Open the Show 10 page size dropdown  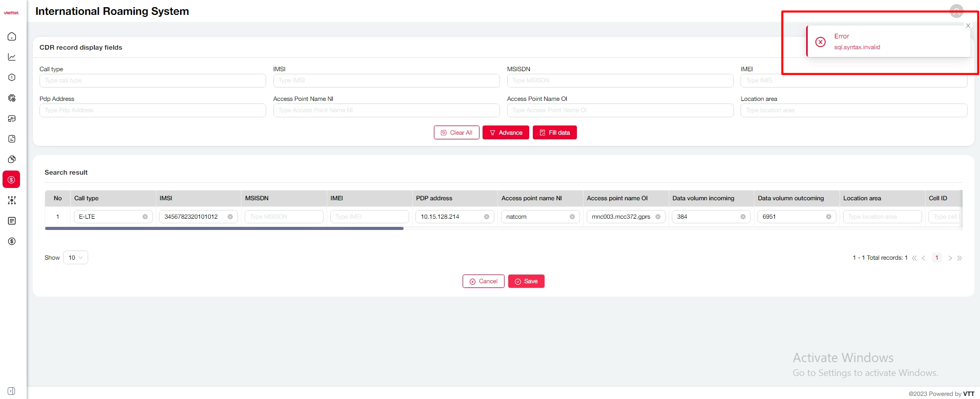pyautogui.click(x=75, y=258)
